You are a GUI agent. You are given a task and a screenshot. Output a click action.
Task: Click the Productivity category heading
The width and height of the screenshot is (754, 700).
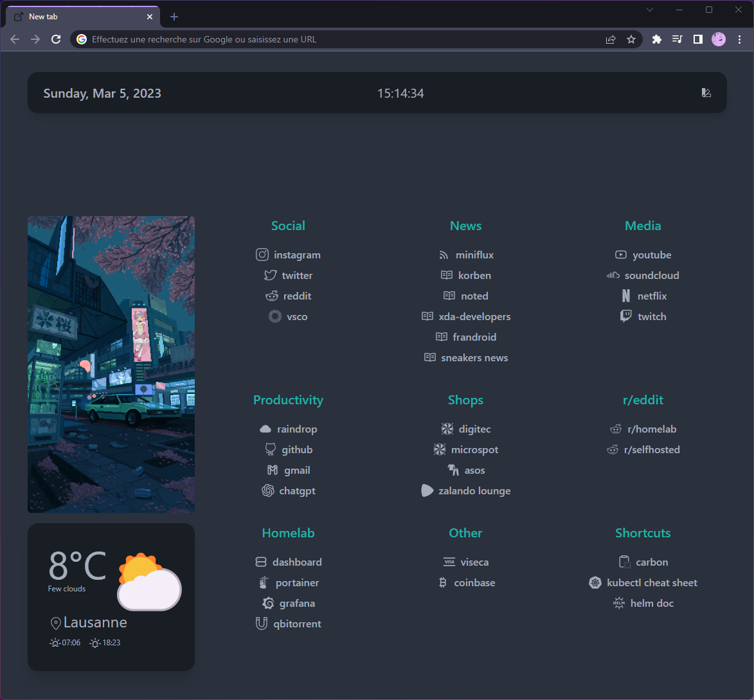pos(288,400)
